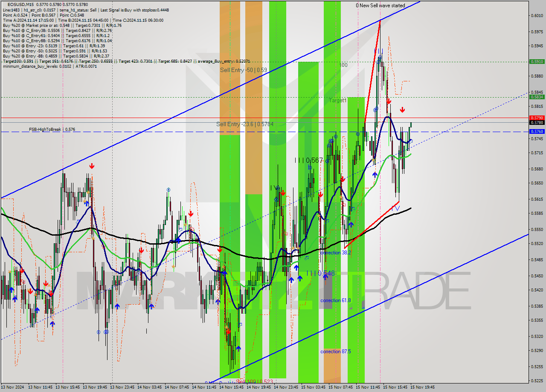Click the '0 New Sell wave started' annotation
The width and height of the screenshot is (546, 392).
380,6
